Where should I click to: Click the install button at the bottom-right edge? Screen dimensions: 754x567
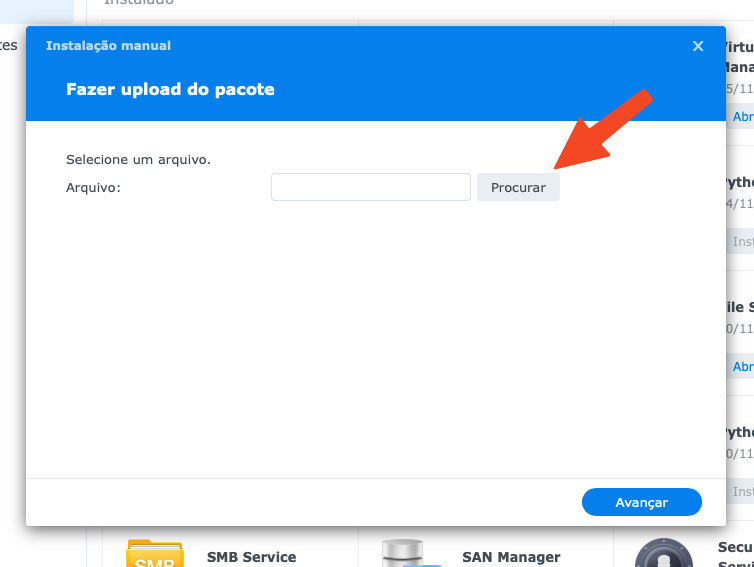pos(741,492)
